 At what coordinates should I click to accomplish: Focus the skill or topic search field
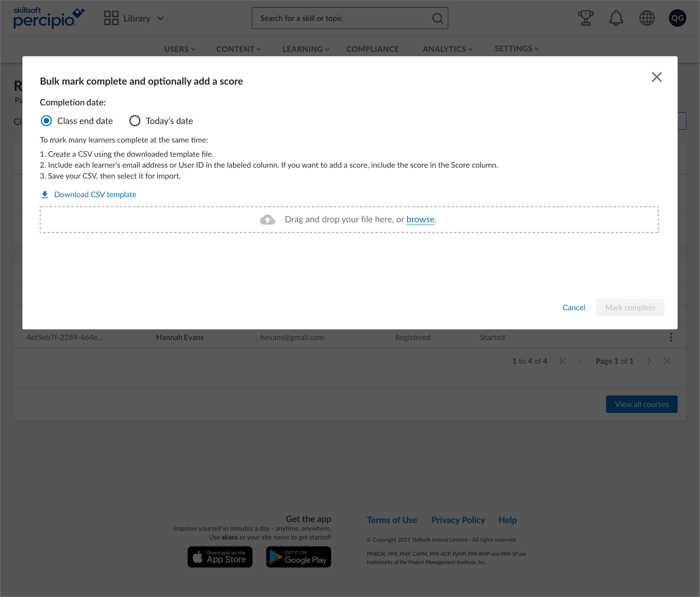[341, 18]
